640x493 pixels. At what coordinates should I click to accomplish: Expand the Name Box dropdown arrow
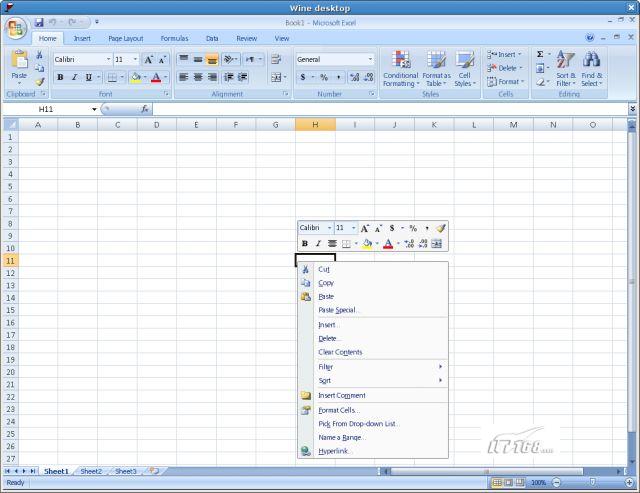tap(94, 109)
